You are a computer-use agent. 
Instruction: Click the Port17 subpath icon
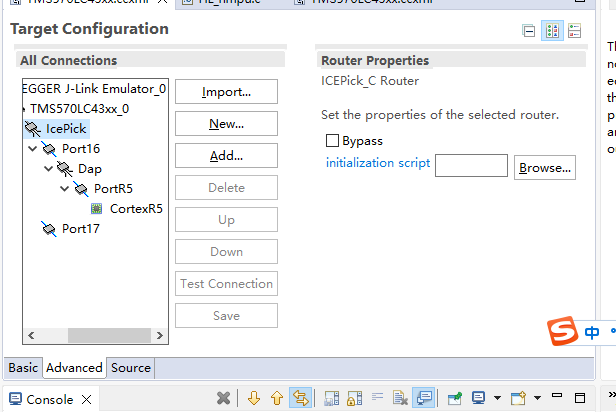pos(49,229)
